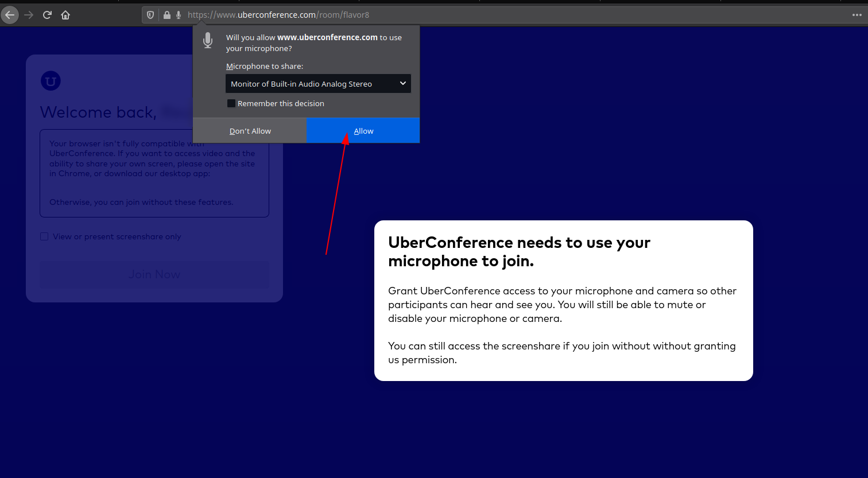
Task: Click the padlock site security icon
Action: (166, 15)
